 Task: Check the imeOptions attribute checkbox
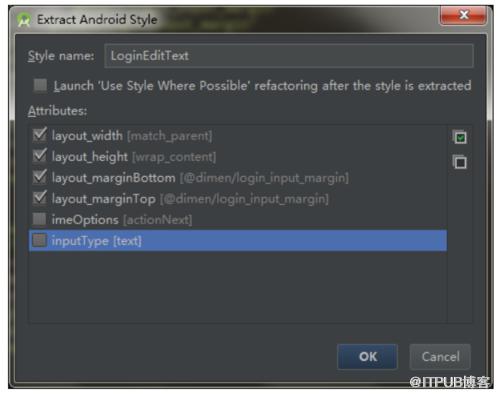40,219
